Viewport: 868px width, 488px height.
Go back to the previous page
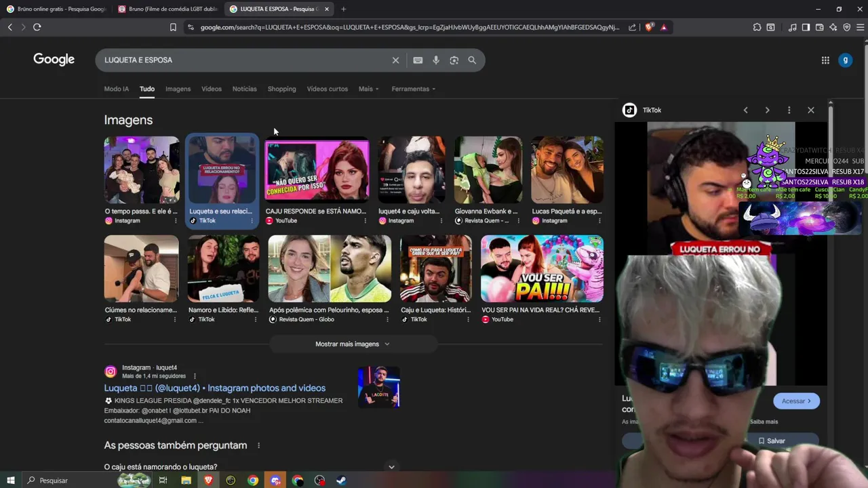tap(9, 27)
